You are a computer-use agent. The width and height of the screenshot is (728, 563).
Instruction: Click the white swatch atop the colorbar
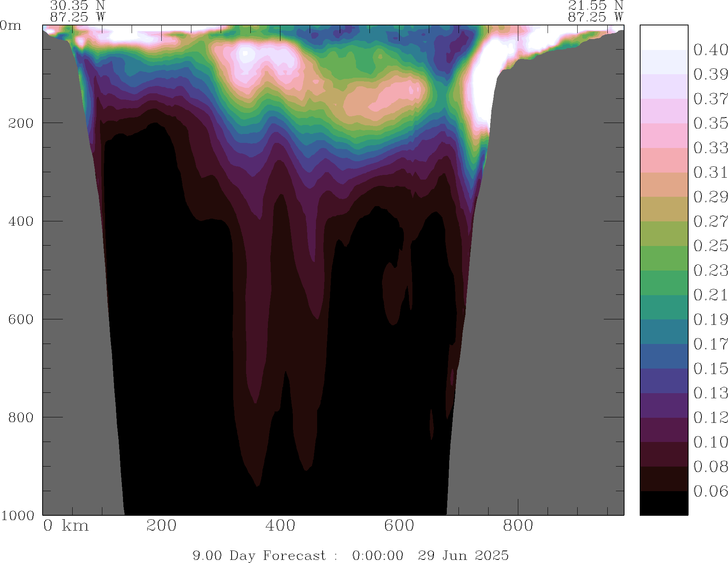point(664,37)
